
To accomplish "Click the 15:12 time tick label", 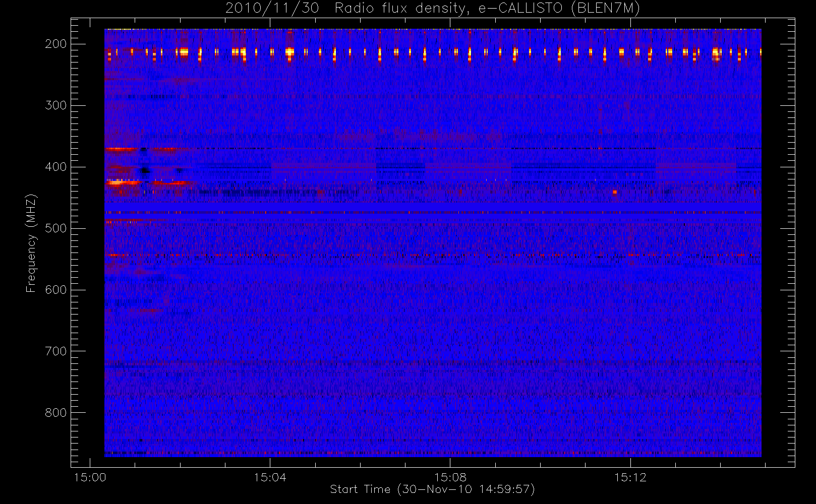I will point(630,477).
